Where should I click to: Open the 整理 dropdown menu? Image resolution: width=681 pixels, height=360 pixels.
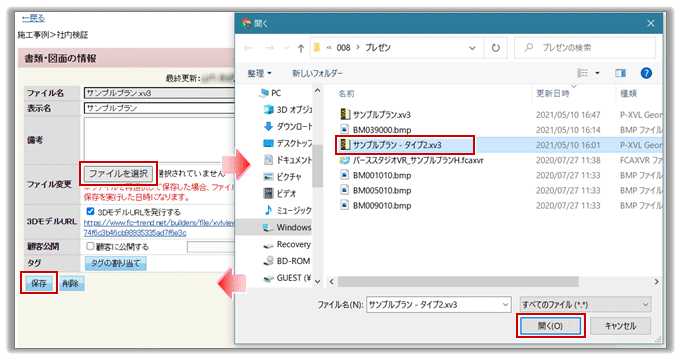pyautogui.click(x=259, y=73)
